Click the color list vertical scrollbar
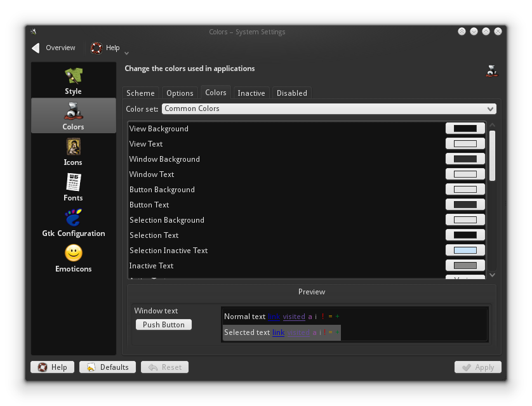The image size is (532, 406). pos(492,155)
